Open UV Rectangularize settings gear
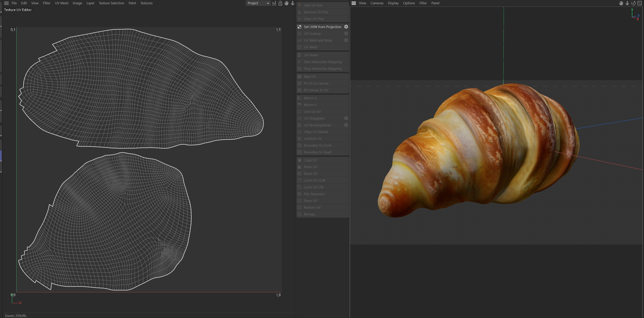The image size is (644, 318). point(346,125)
